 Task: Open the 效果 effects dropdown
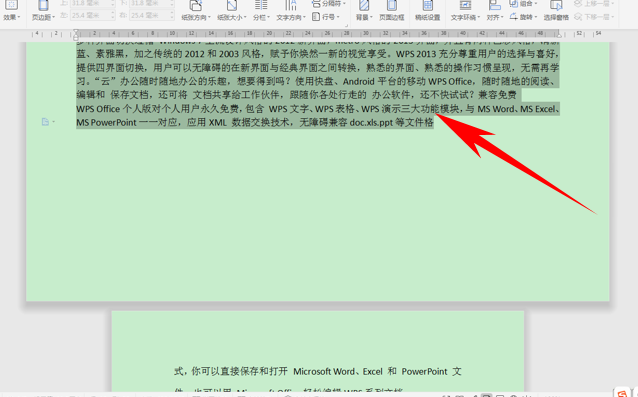point(11,11)
